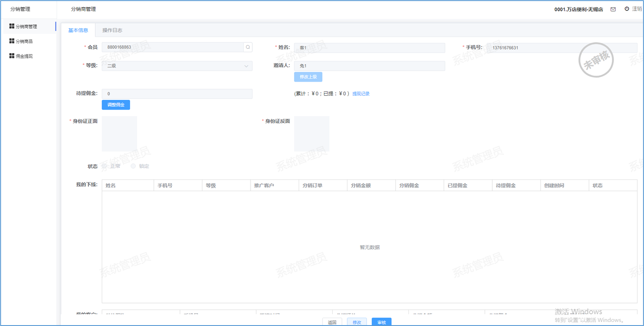This screenshot has width=644, height=326.
Task: Open the 提现记录 link
Action: (x=361, y=94)
